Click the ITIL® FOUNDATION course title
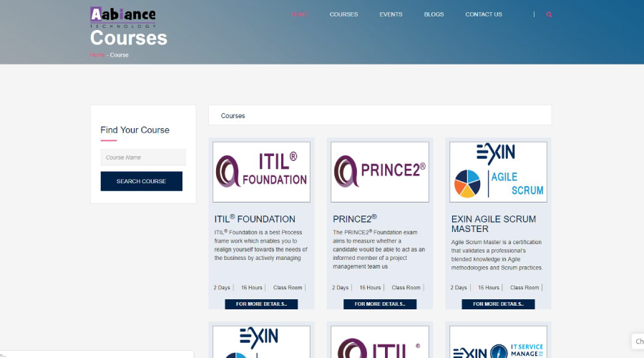Screen dimensions: 644x358 (x=255, y=218)
